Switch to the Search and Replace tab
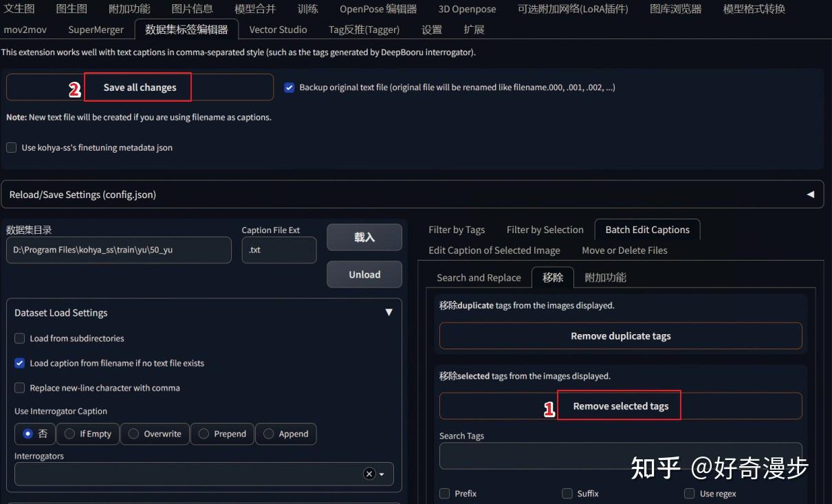The image size is (832, 504). point(479,277)
